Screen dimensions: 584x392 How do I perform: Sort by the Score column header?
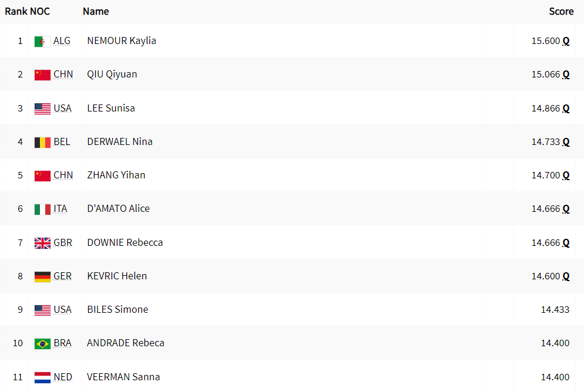[x=561, y=12]
